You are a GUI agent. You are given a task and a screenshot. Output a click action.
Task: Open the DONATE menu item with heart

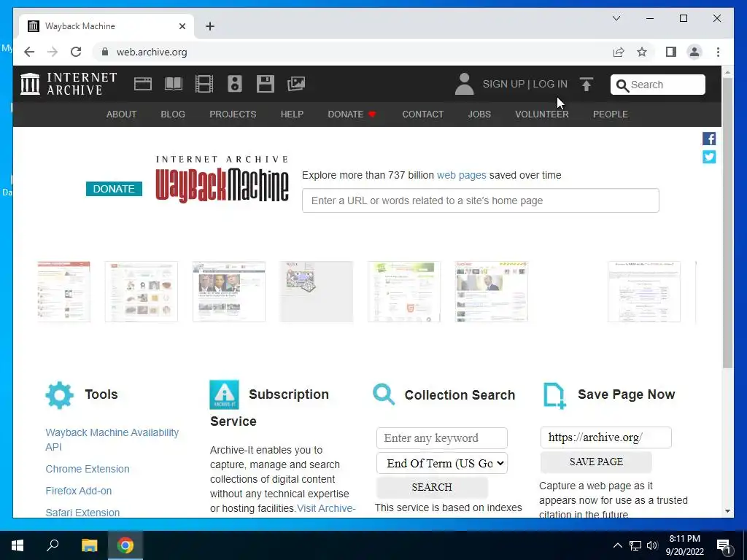point(352,114)
